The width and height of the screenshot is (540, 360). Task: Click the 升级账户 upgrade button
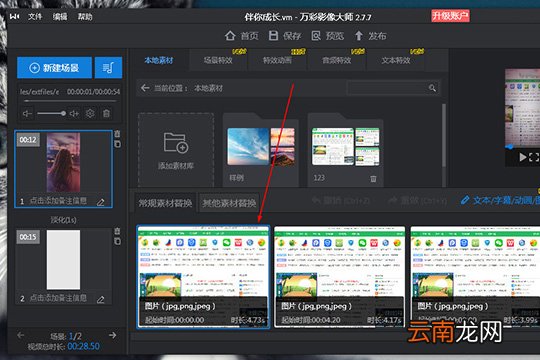coord(450,16)
